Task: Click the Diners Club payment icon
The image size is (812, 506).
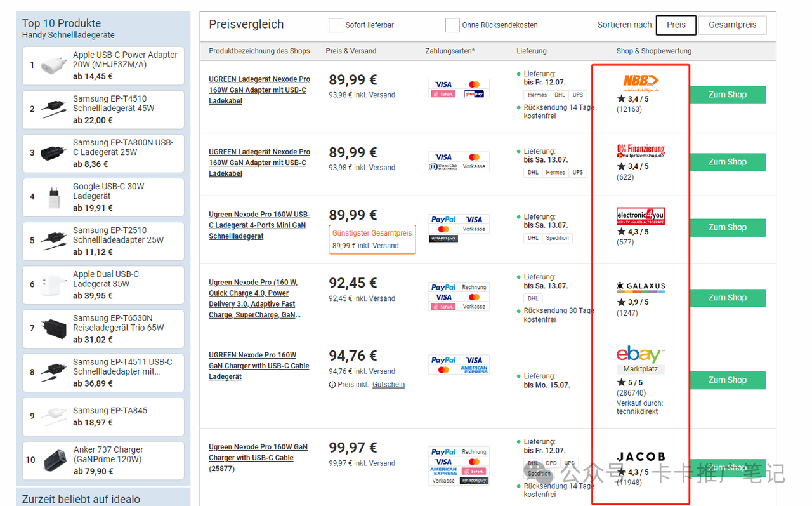Action: point(443,167)
